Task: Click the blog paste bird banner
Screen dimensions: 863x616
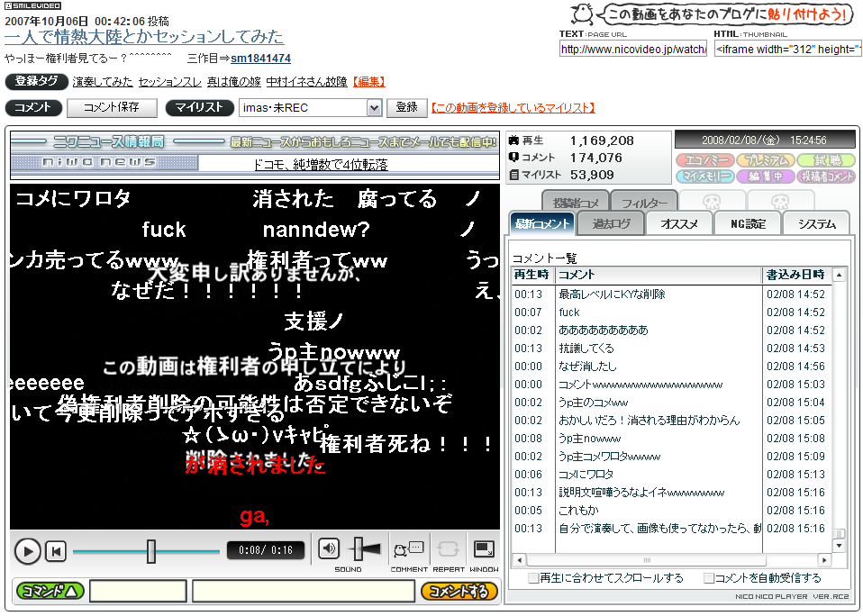Action: click(711, 14)
